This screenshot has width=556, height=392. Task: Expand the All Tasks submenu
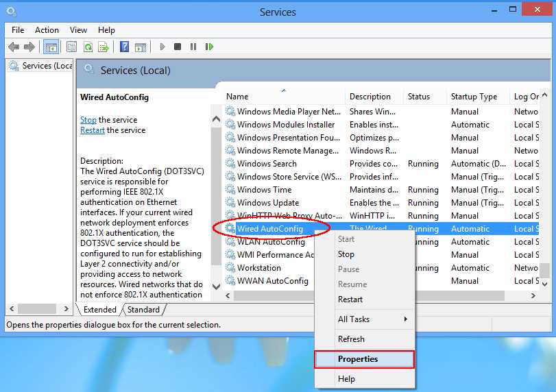(364, 319)
